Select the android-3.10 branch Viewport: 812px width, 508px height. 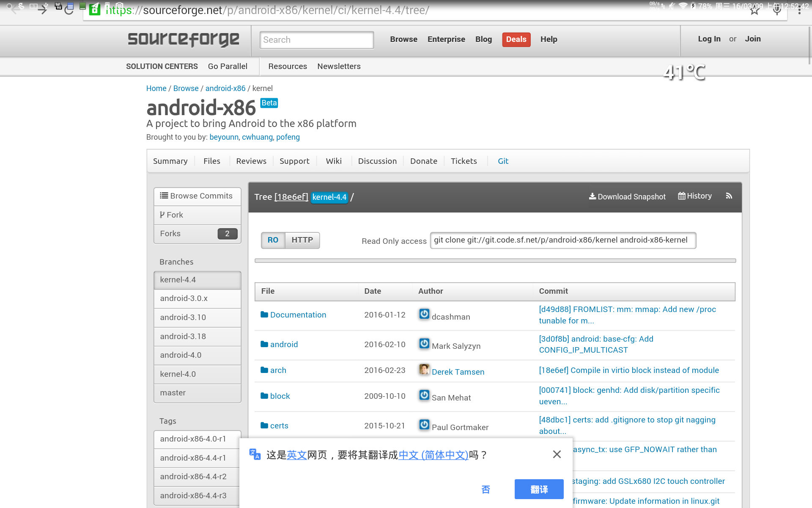[198, 317]
